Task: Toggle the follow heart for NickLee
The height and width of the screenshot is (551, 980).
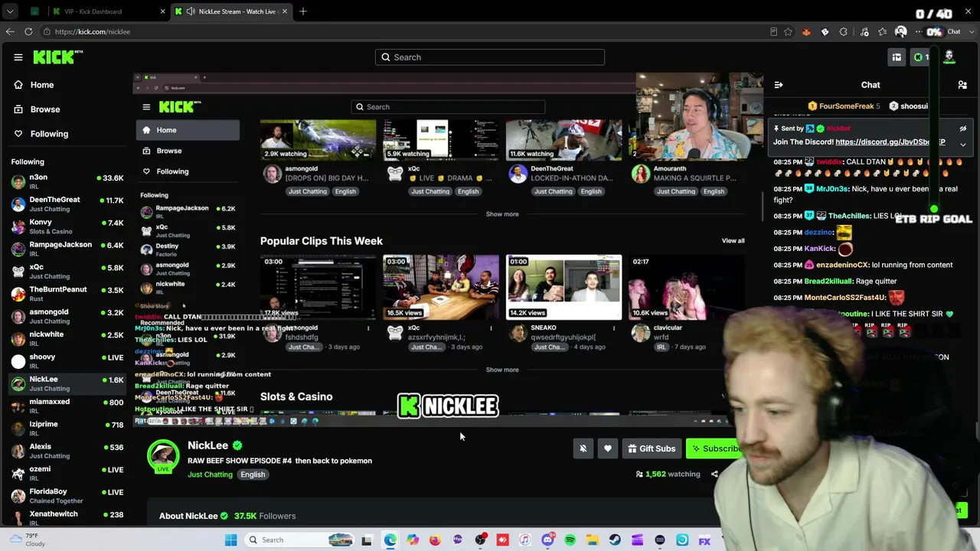Action: tap(608, 448)
